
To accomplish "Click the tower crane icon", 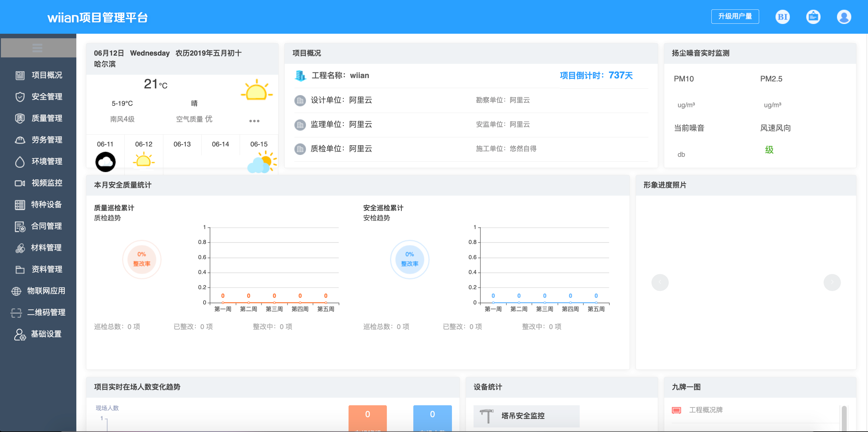I will [x=487, y=416].
